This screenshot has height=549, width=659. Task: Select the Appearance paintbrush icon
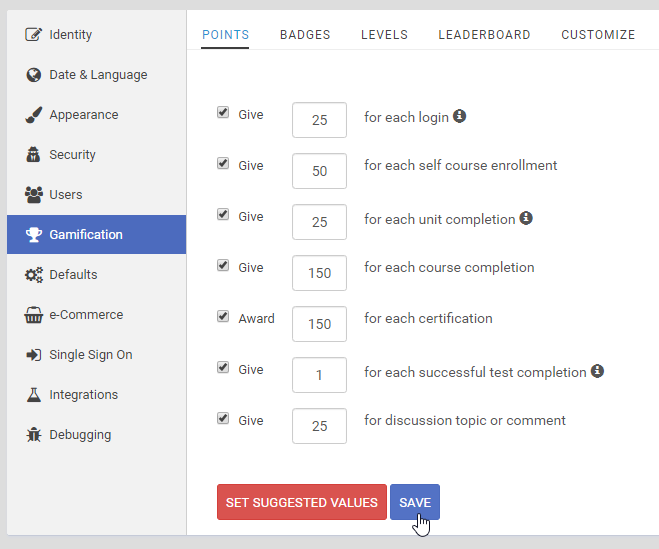coord(34,115)
